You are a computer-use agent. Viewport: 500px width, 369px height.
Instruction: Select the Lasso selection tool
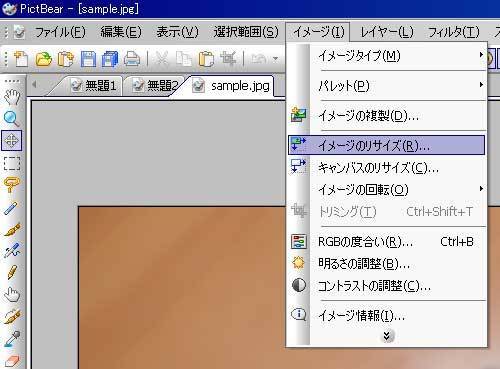tap(12, 184)
